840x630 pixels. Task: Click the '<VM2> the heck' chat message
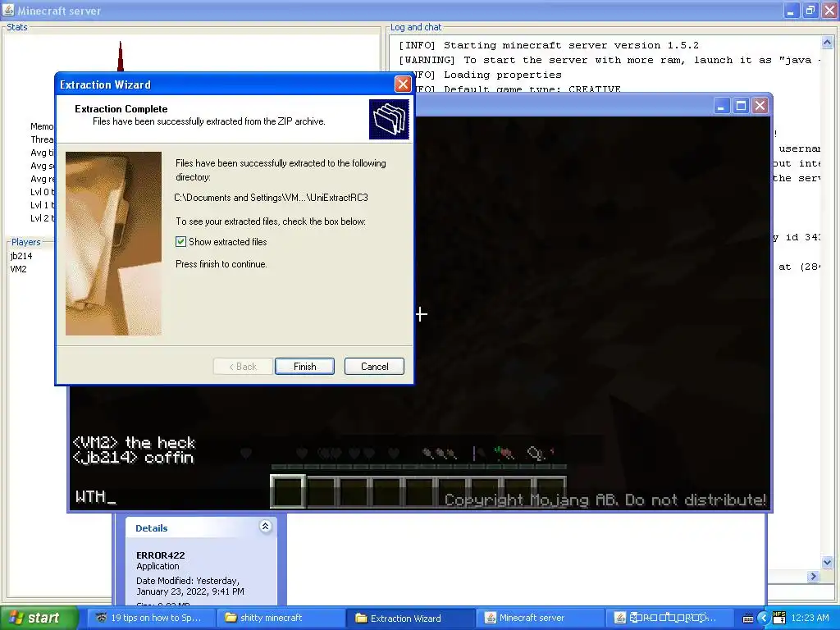pos(134,442)
